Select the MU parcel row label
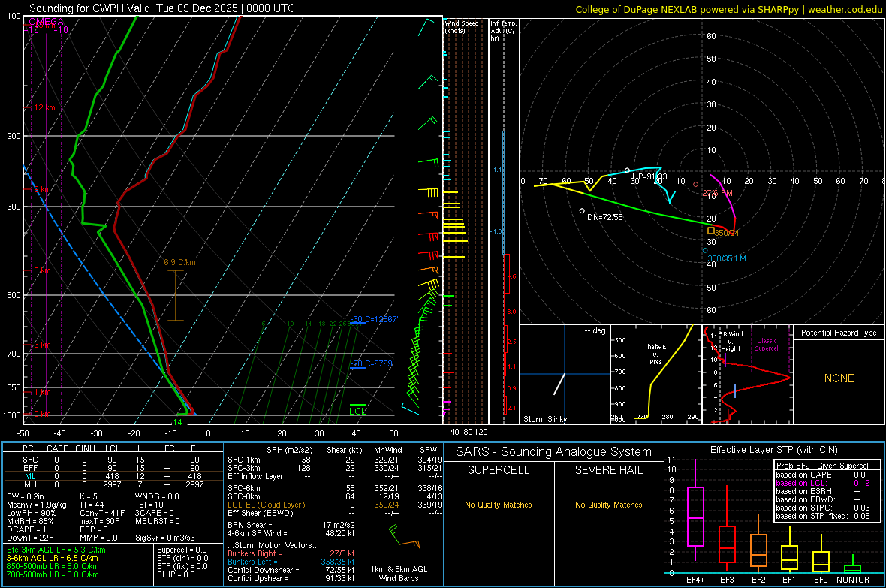 pos(31,484)
